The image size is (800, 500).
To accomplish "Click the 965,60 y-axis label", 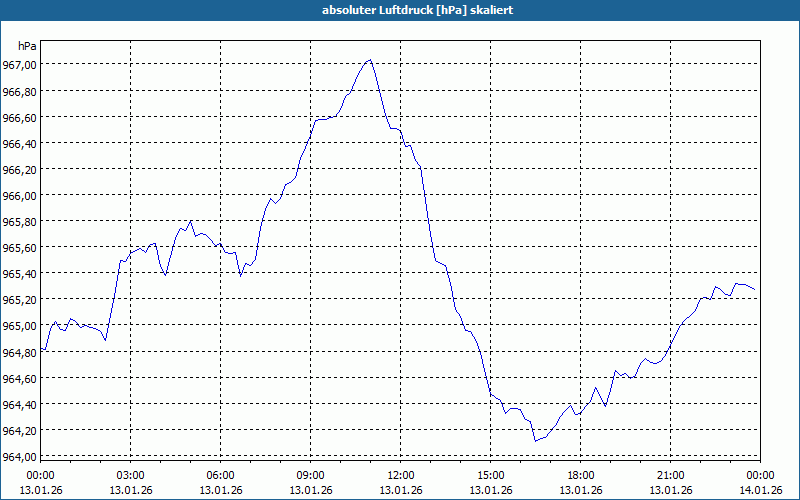I will tap(20, 247).
